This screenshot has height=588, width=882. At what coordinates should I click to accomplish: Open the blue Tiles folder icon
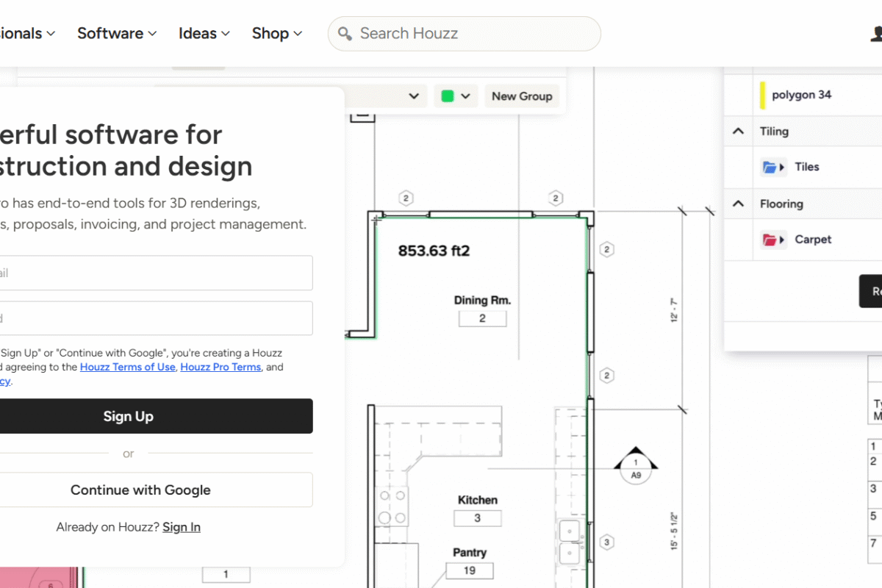tap(769, 167)
